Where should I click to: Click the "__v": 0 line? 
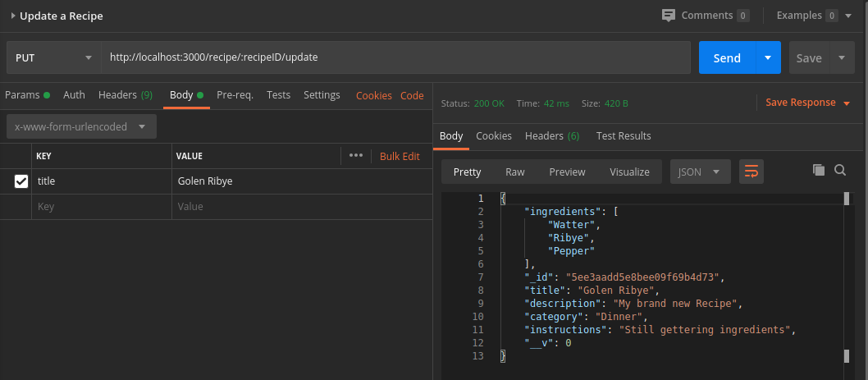(547, 343)
